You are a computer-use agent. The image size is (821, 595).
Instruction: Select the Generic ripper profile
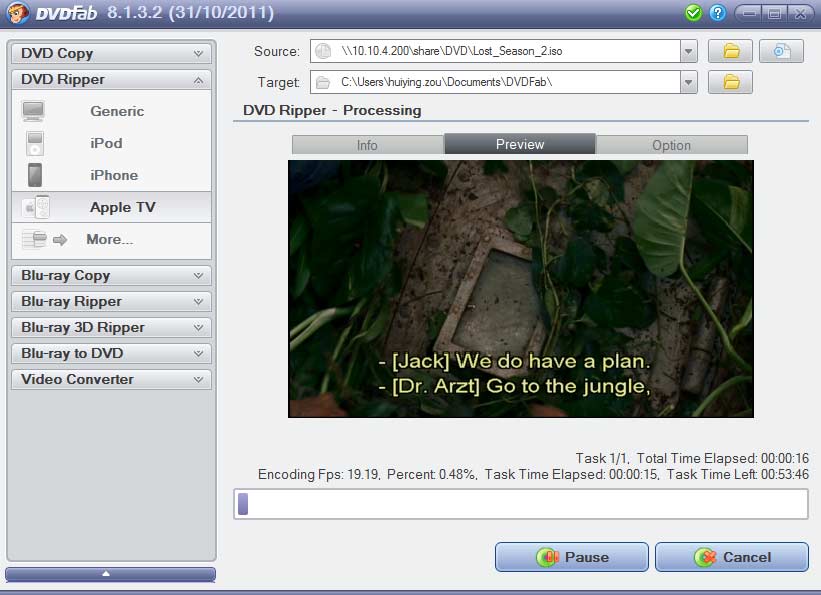(x=112, y=111)
